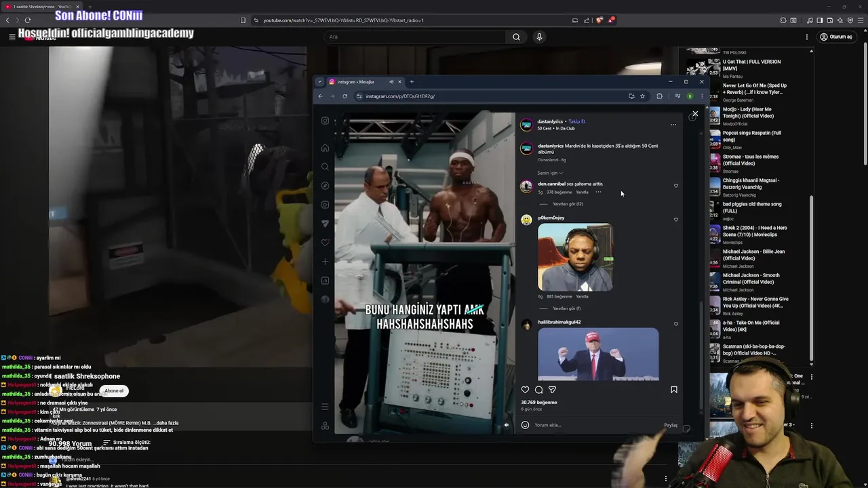
Task: Expand the 'Senin için' comment sort dropdown
Action: point(550,173)
